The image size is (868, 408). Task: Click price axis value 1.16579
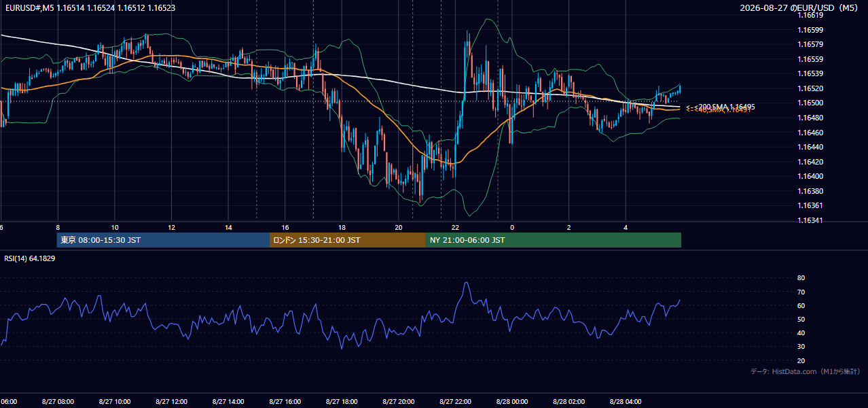tap(810, 44)
